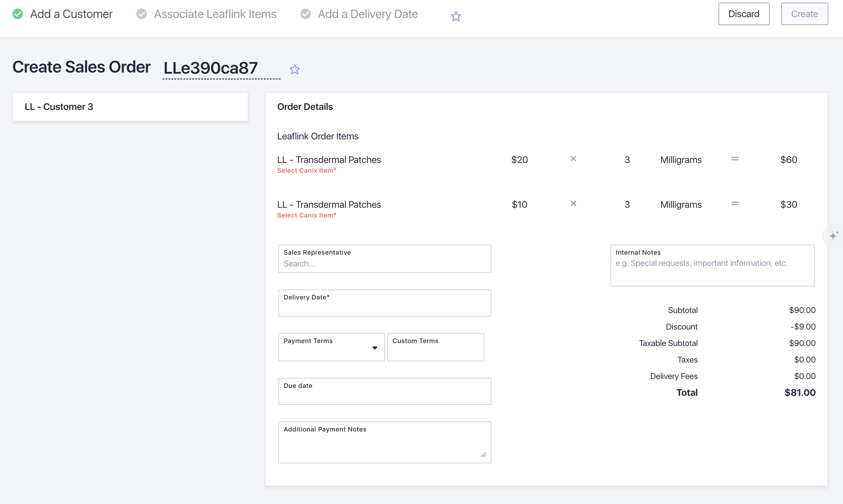Click the gray check by Associate Leaflink Items

tap(141, 14)
